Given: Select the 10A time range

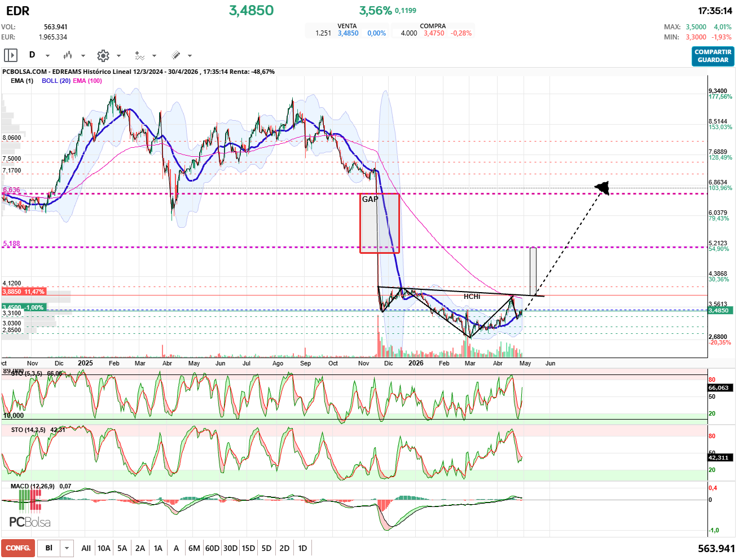Looking at the screenshot, I should 104,548.
